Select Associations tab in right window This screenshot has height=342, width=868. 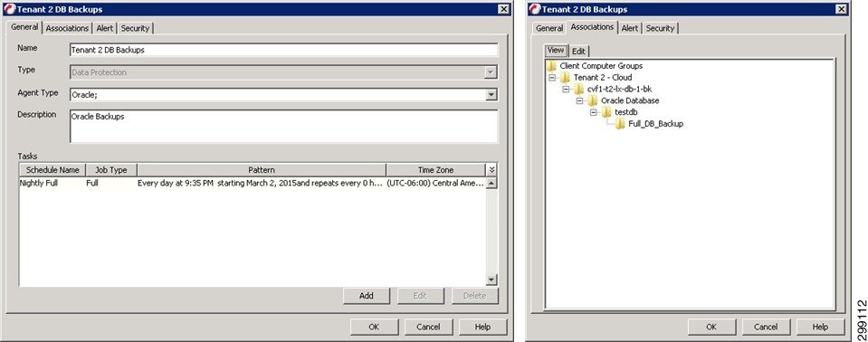592,27
